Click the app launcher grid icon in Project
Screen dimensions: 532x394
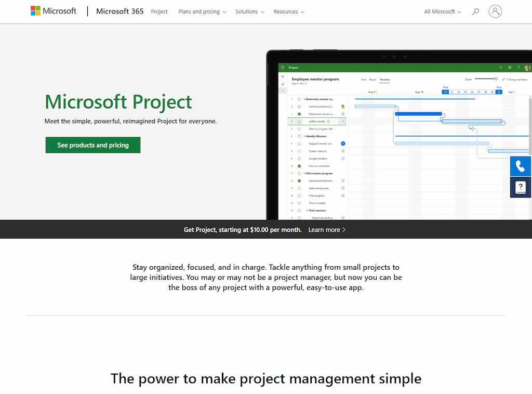click(x=283, y=68)
